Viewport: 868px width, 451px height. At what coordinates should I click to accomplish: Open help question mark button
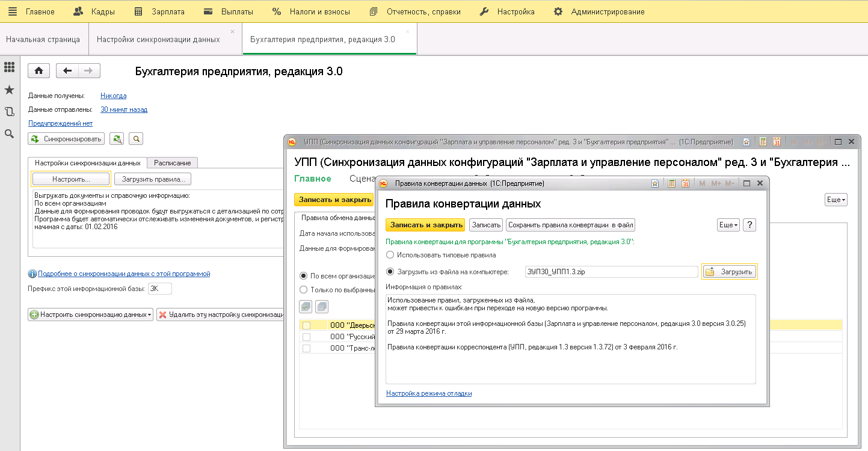point(749,225)
